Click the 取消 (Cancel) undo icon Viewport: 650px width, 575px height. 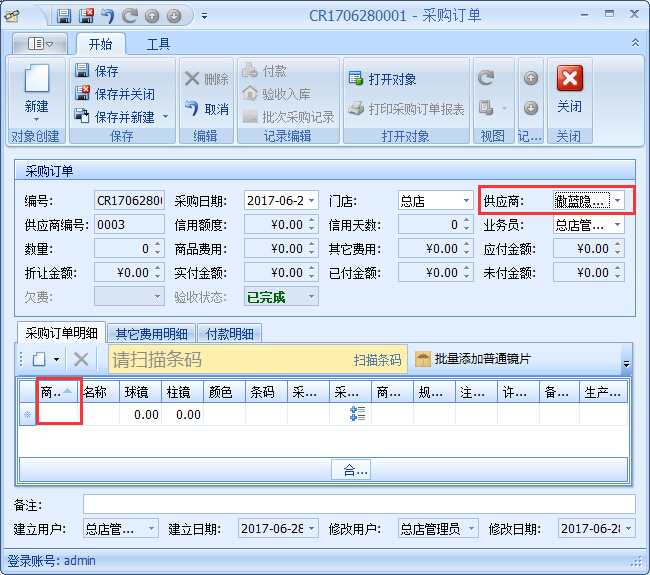point(193,108)
